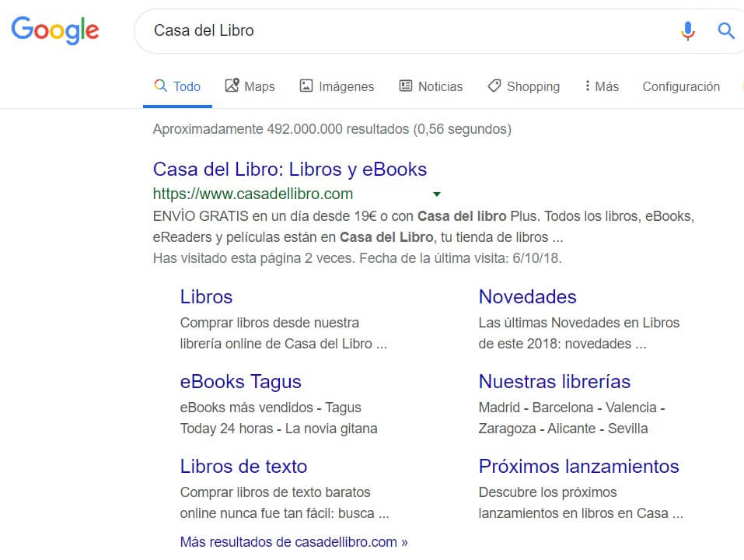The width and height of the screenshot is (744, 560).
Task: Start voice search with microphone icon
Action: (x=687, y=31)
